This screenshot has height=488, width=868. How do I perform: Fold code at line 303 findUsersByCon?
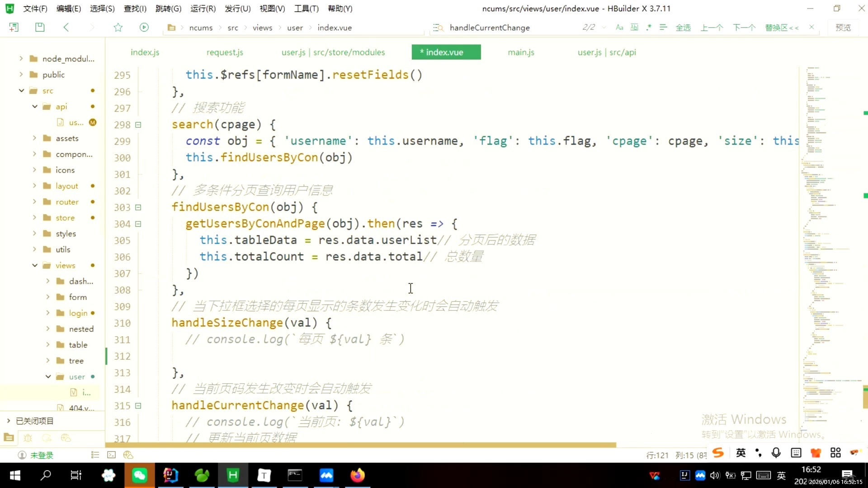click(138, 207)
